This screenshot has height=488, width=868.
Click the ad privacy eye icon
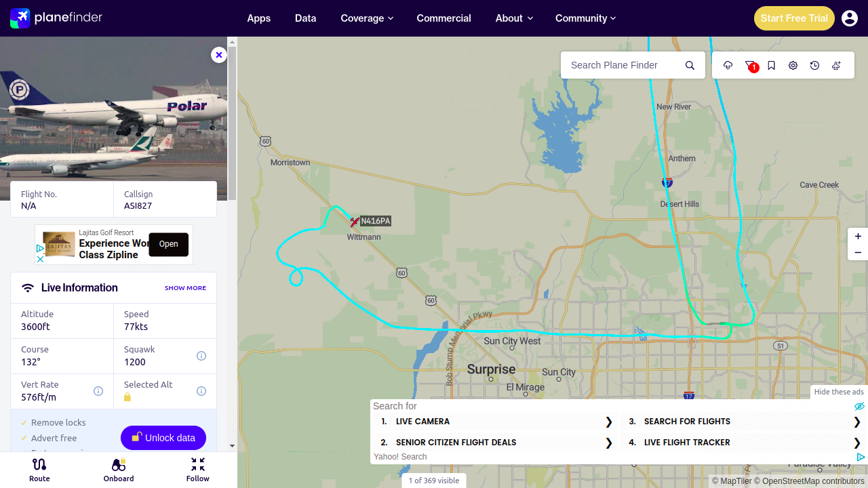point(859,407)
